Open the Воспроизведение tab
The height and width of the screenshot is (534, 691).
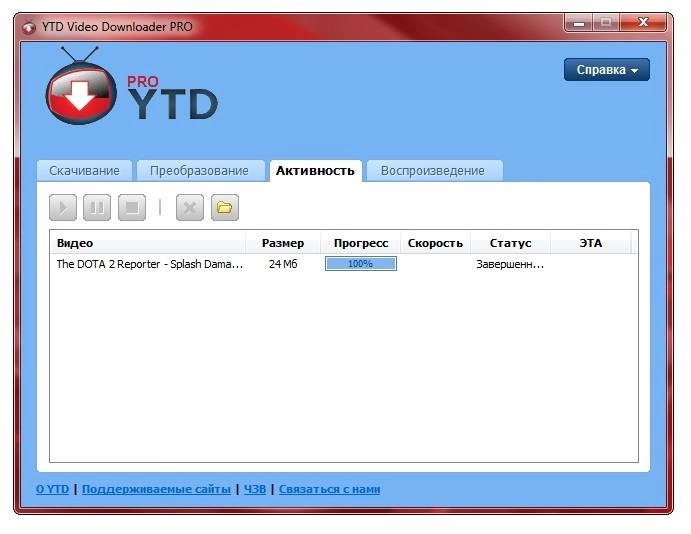pos(433,171)
